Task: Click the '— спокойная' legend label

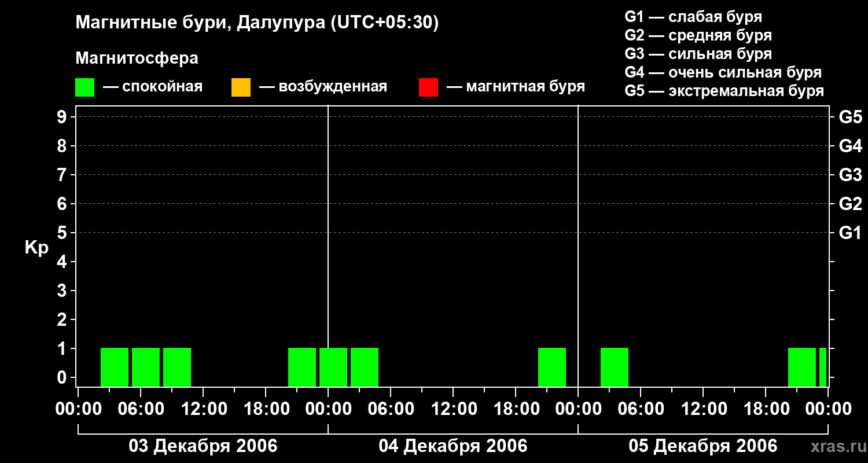Action: [152, 87]
